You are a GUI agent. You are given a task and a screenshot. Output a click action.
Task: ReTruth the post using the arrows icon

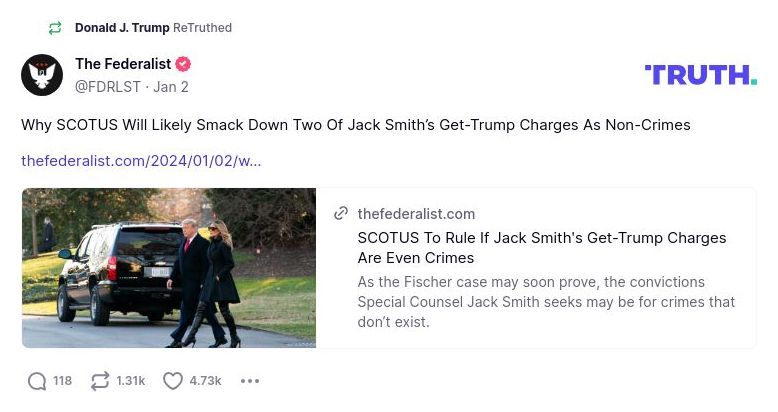100,381
